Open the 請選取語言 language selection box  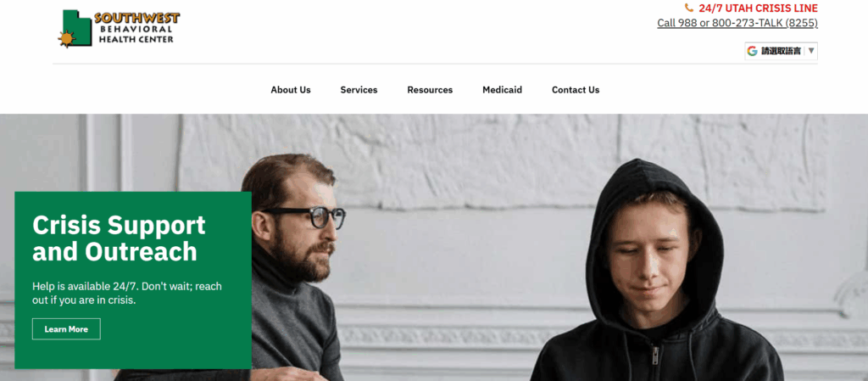[x=781, y=51]
